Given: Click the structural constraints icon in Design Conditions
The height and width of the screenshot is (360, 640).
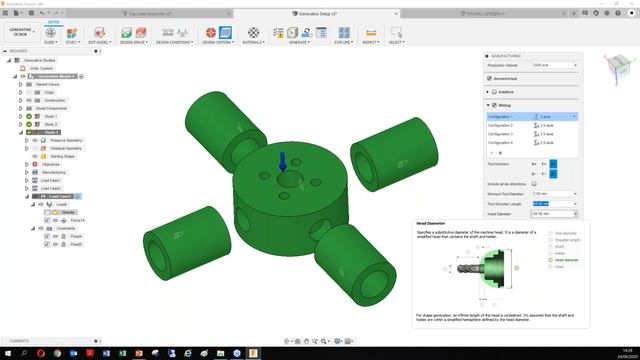Looking at the screenshot, I should [x=167, y=33].
